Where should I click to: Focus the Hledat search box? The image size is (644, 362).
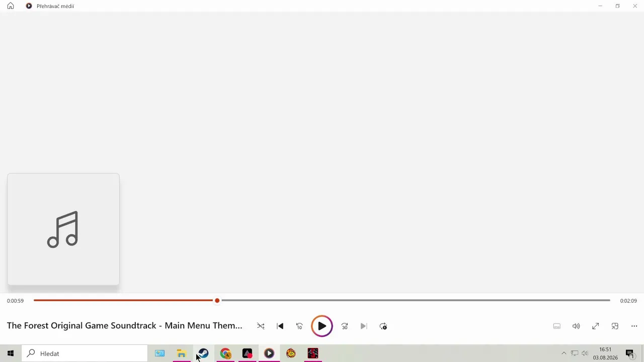tap(85, 353)
